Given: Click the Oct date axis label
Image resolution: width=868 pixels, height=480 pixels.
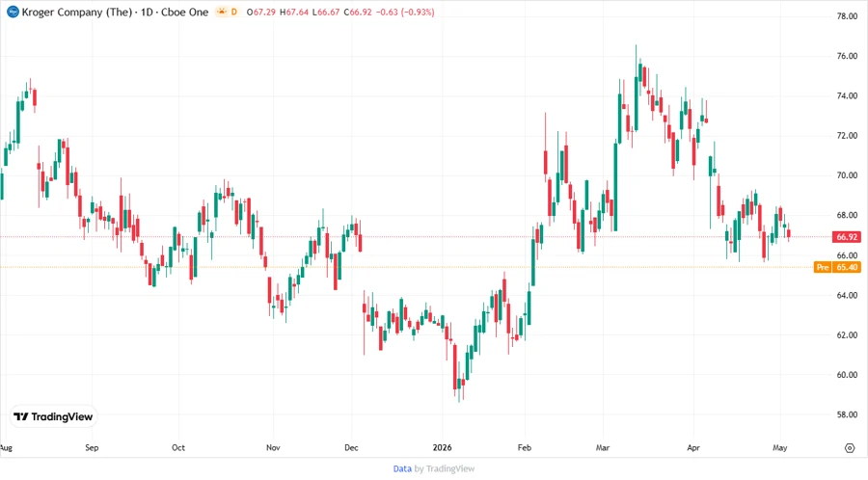Looking at the screenshot, I should click(x=178, y=447).
